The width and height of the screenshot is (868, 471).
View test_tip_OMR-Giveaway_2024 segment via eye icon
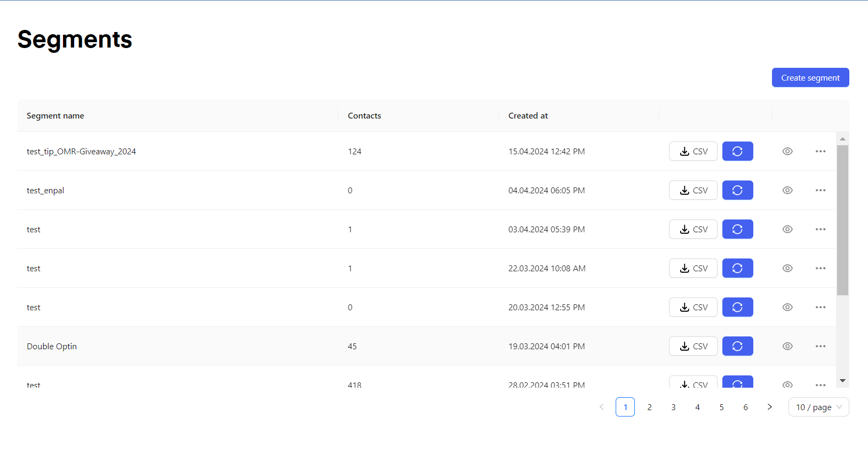787,151
